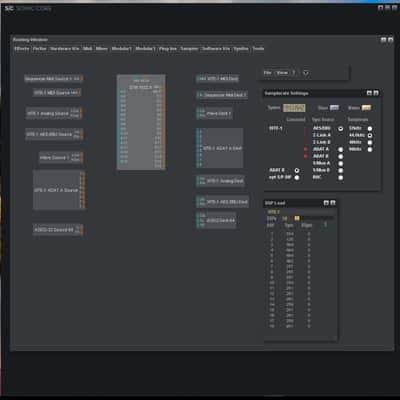Screen dimensions: 400x400
Task: Open the Hardware IOs menu
Action: (x=65, y=49)
